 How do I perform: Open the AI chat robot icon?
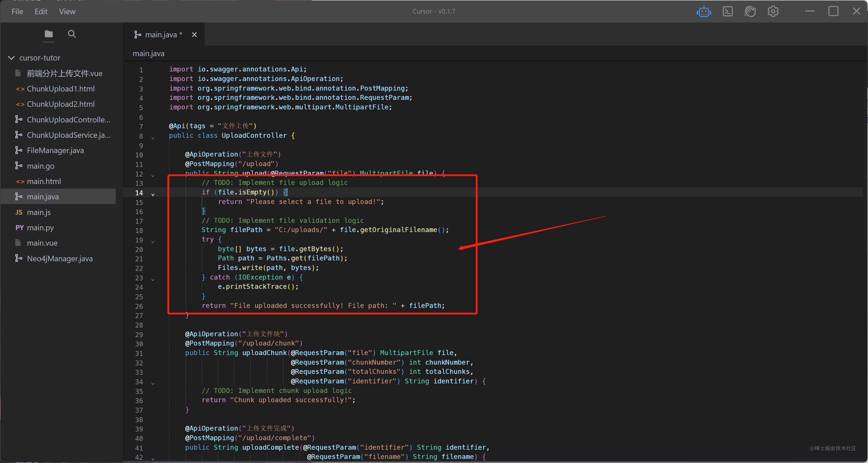pos(704,12)
